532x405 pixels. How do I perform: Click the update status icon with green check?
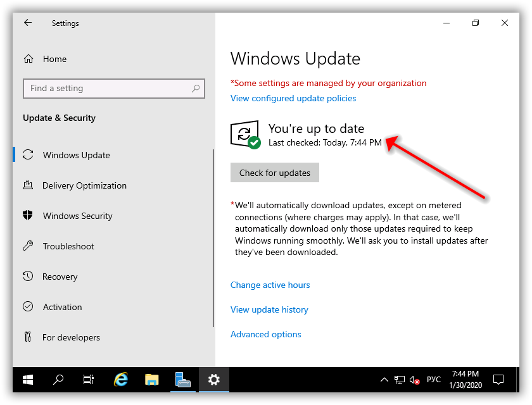[x=246, y=135]
